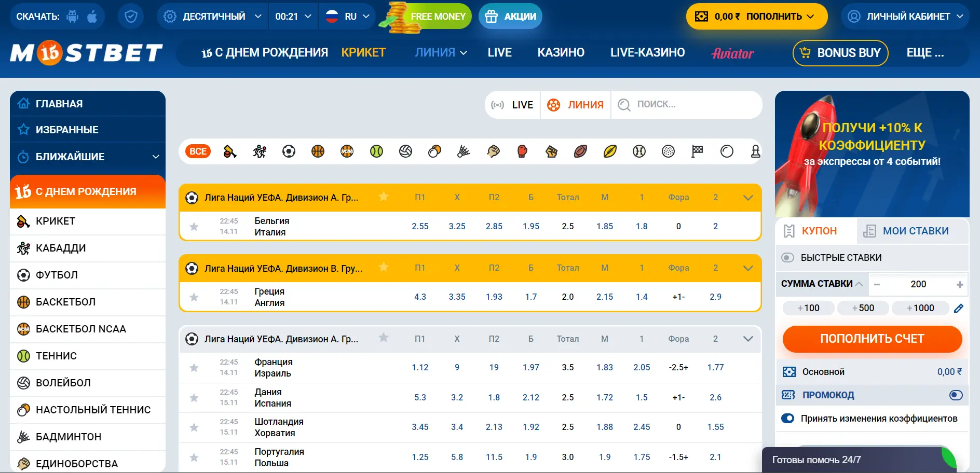Open the Готовы помочь 24/7 chat widget
This screenshot has height=473, width=980.
click(x=859, y=460)
